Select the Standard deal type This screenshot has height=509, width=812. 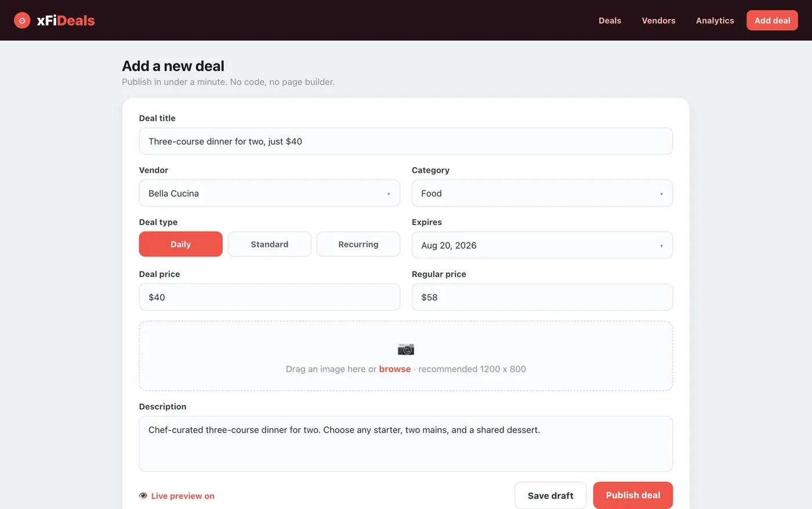coord(270,244)
